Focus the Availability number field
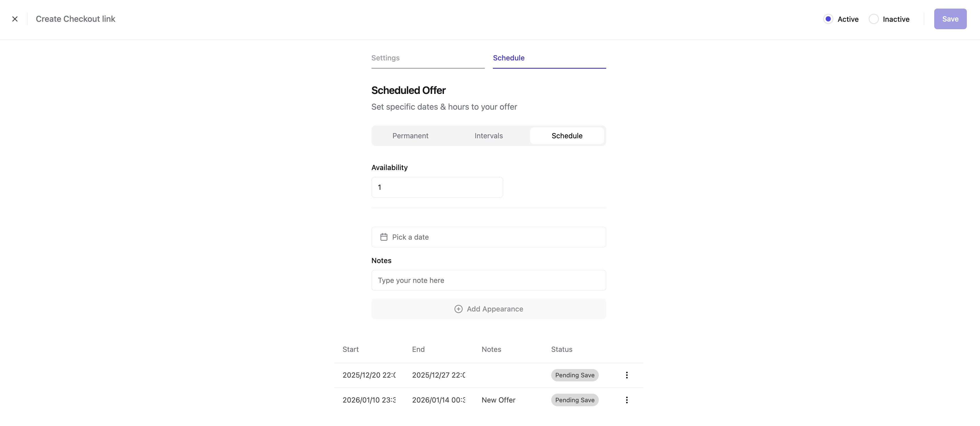This screenshot has height=426, width=980. tap(437, 187)
